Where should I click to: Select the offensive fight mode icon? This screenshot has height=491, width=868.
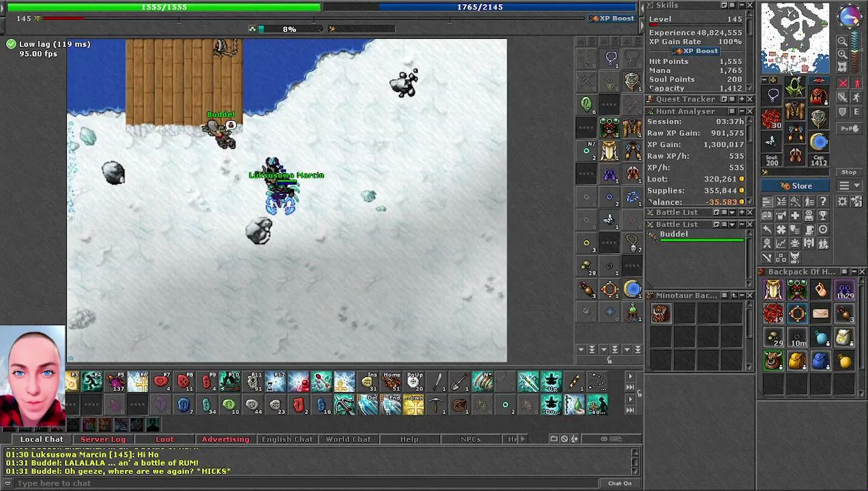(x=843, y=82)
